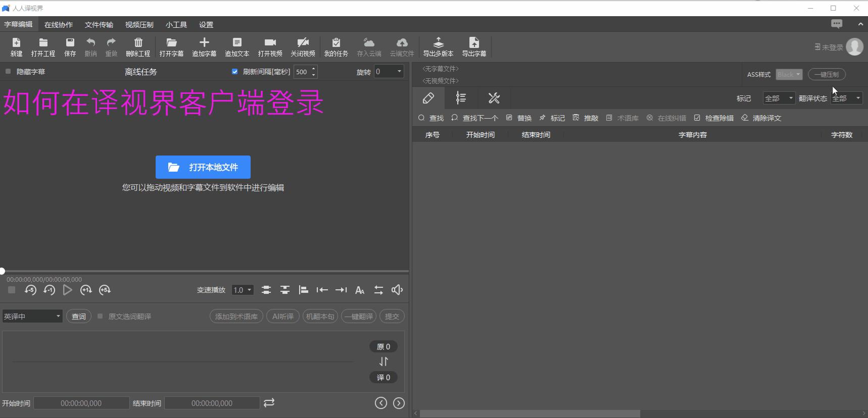Viewport: 868px width, 418px height.
Task: Open the 小工具 menu
Action: pos(176,25)
